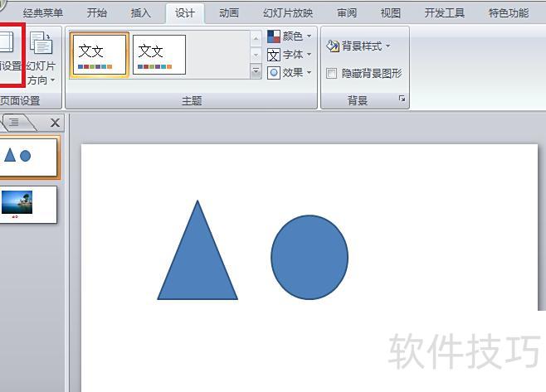Select the blue circle shape

[x=310, y=257]
